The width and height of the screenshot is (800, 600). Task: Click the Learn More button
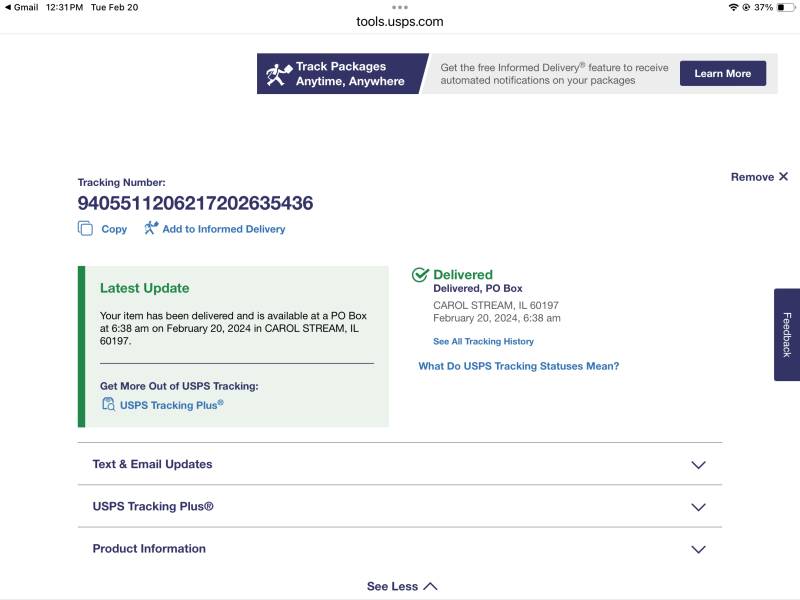pos(722,73)
